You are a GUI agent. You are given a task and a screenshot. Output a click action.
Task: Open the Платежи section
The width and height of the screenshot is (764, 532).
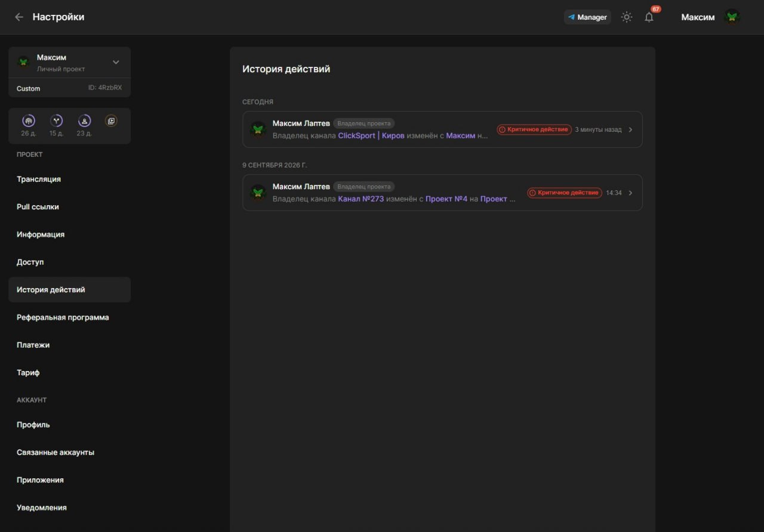click(69, 345)
